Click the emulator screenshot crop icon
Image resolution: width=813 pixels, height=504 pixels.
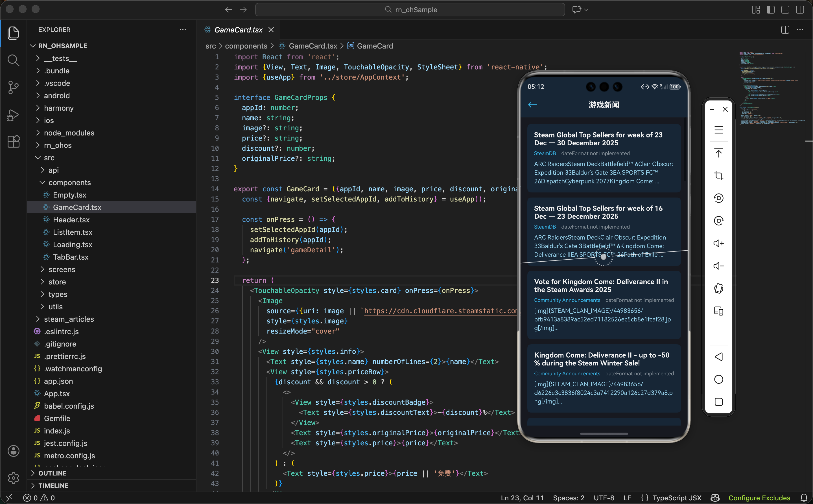click(718, 175)
